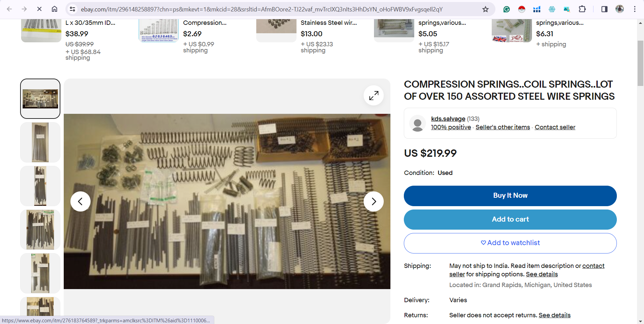Open thumbnail of $6.31 springs item

coord(512,31)
